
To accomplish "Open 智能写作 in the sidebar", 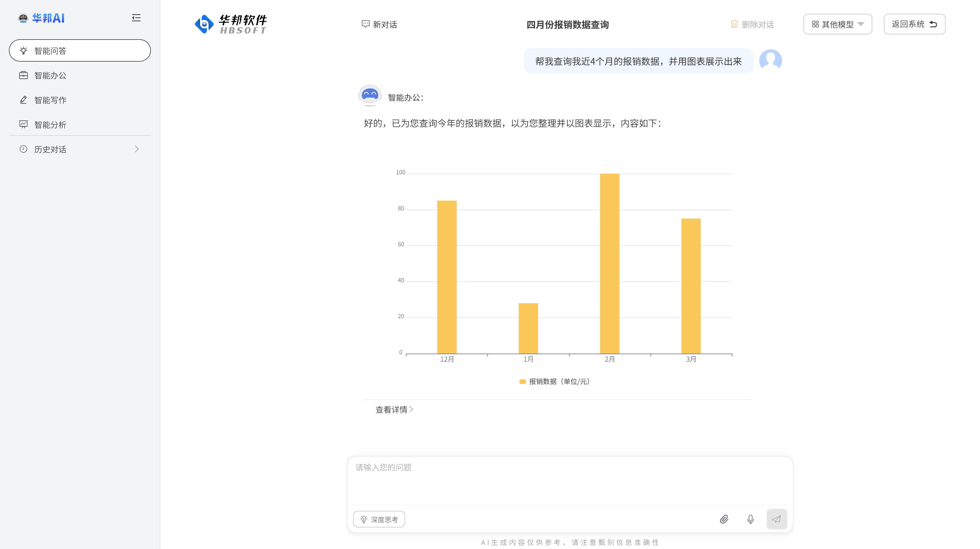I will point(80,100).
